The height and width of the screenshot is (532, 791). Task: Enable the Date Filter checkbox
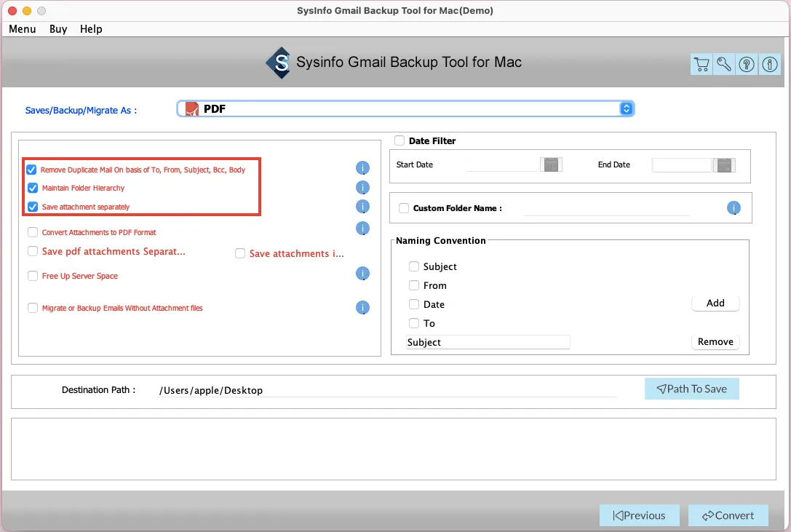point(400,141)
